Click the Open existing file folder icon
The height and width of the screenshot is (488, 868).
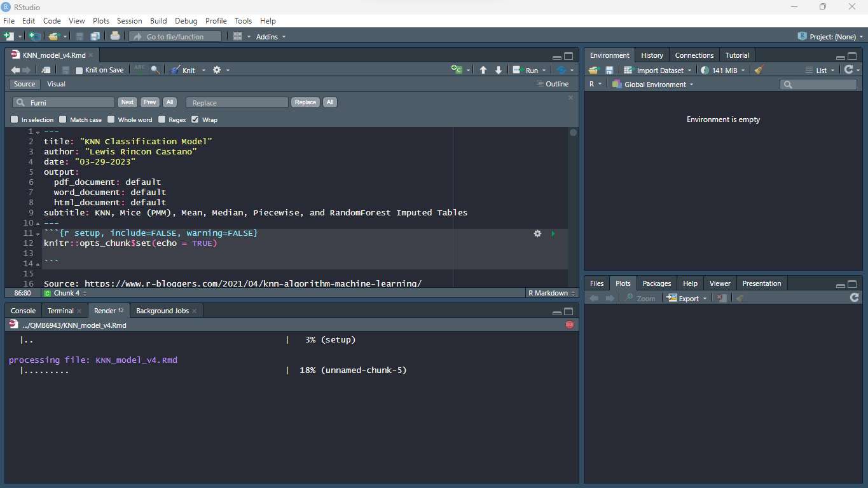(54, 37)
